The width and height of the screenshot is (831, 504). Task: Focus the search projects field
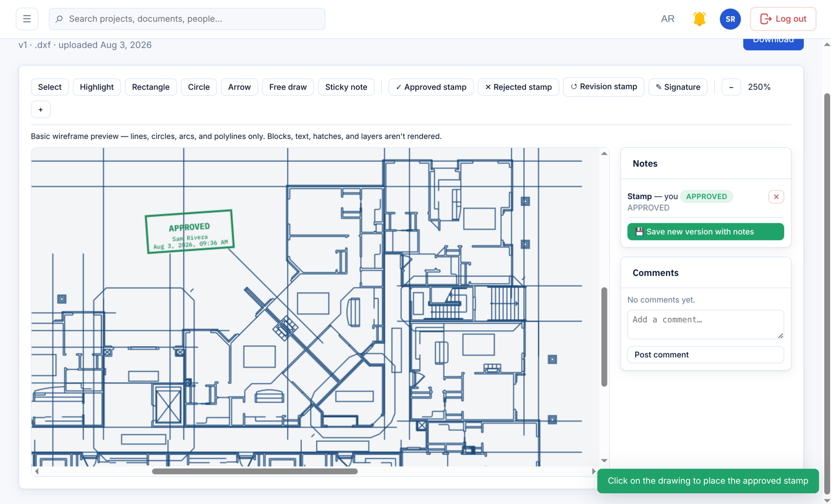(187, 19)
